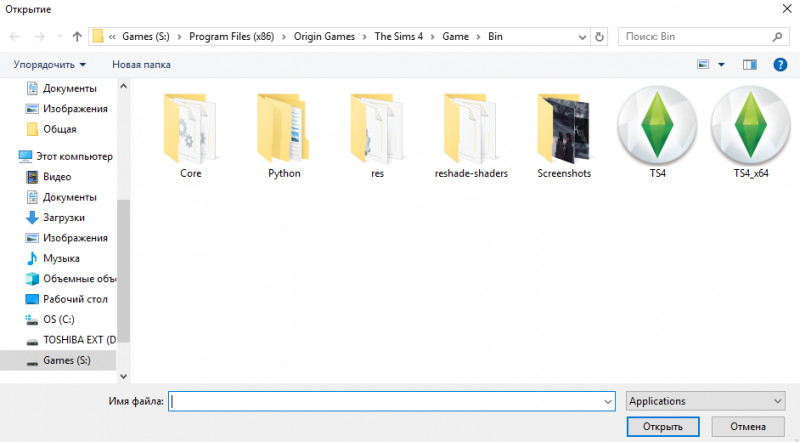Focus the Имя файла input field
The width and height of the screenshot is (800, 442).
[x=391, y=402]
